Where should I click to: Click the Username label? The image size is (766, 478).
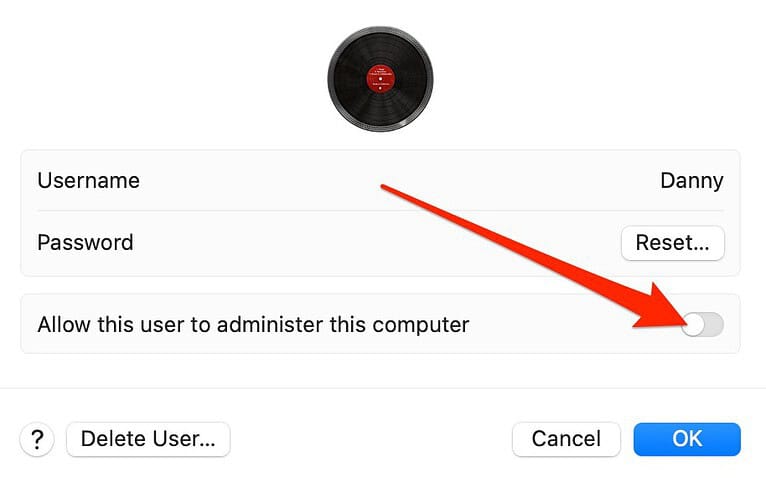[88, 181]
